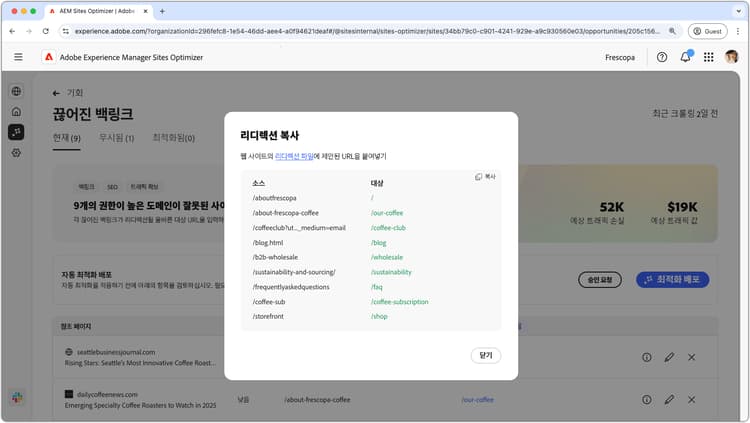Open a new browser tab

click(x=162, y=11)
